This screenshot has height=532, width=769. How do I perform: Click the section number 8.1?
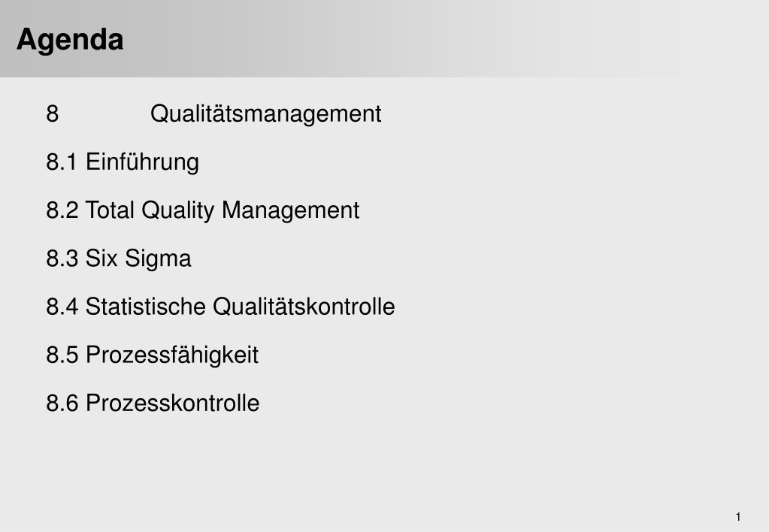[62, 162]
